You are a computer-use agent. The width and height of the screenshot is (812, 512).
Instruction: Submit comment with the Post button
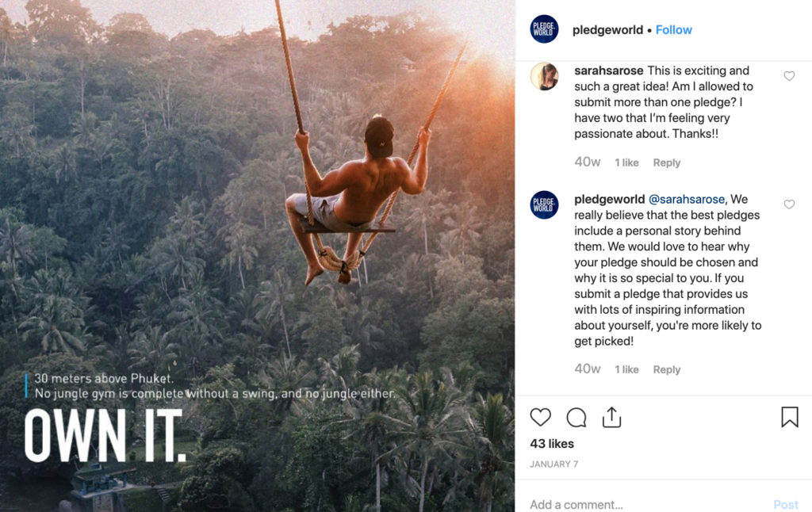coord(786,504)
